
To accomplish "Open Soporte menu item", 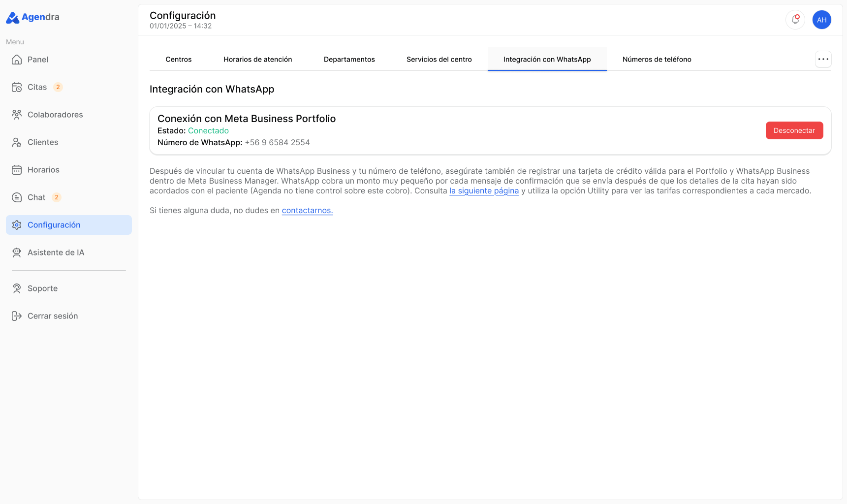I will tap(69, 288).
